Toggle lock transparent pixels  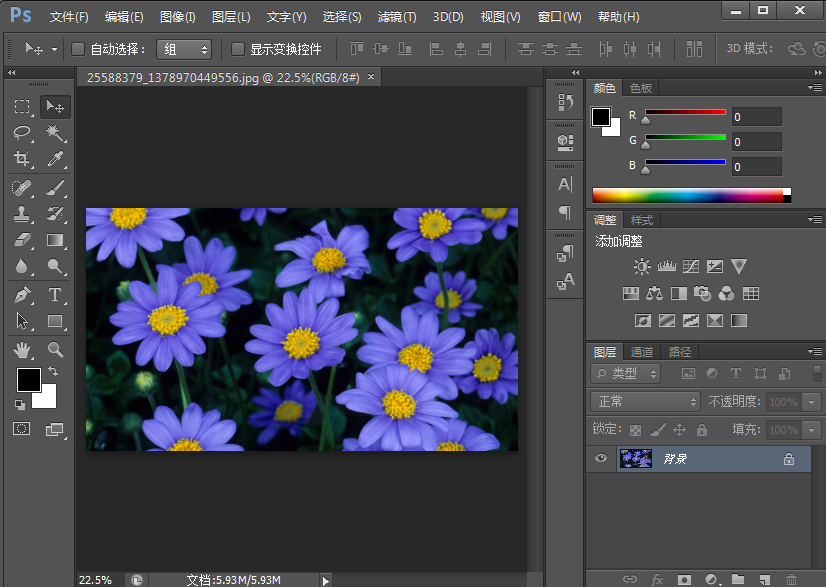click(x=636, y=431)
